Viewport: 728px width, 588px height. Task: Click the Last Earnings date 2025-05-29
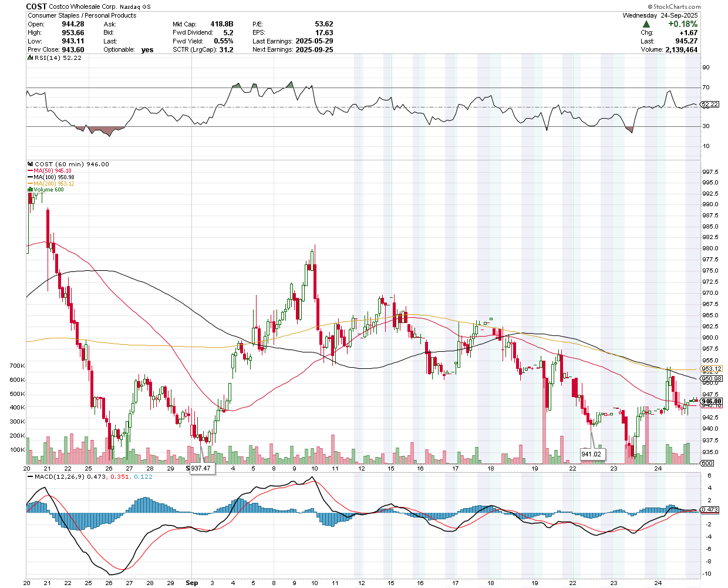(314, 41)
